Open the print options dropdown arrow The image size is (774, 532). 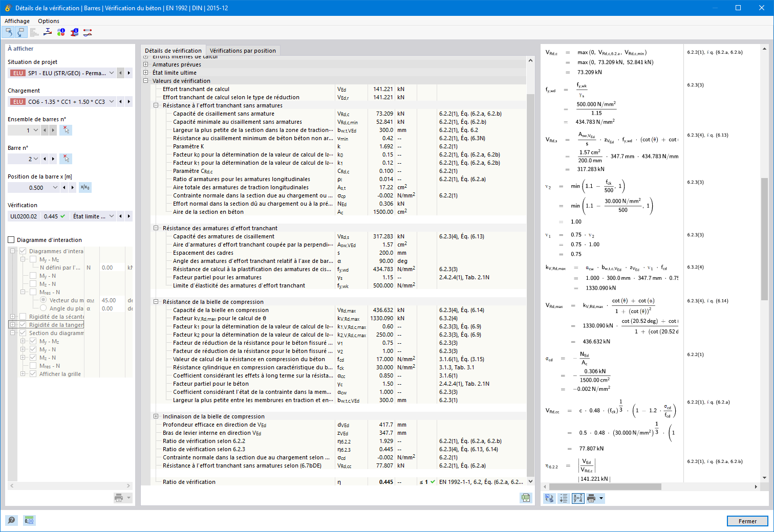pos(601,498)
